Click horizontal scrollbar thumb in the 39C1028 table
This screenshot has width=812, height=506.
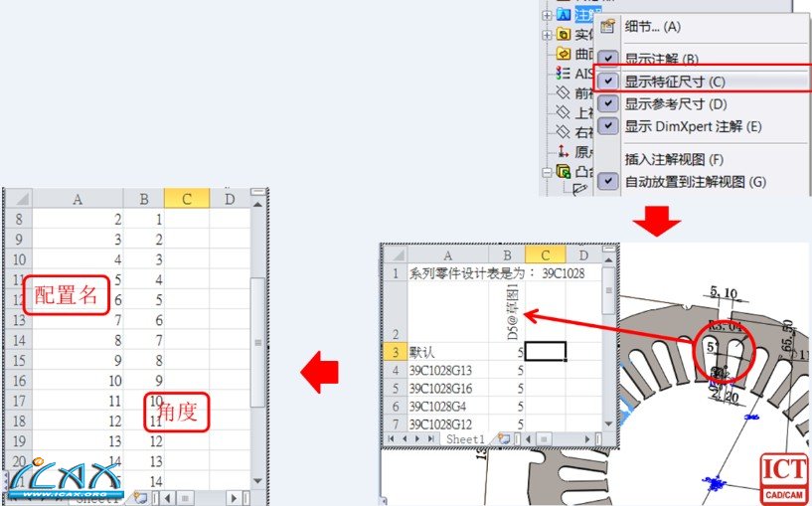click(544, 439)
